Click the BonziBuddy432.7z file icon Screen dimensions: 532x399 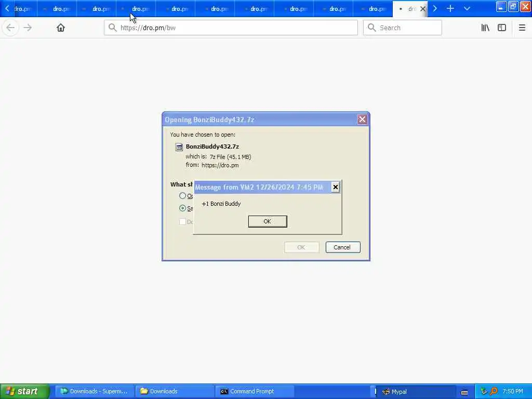pos(179,147)
